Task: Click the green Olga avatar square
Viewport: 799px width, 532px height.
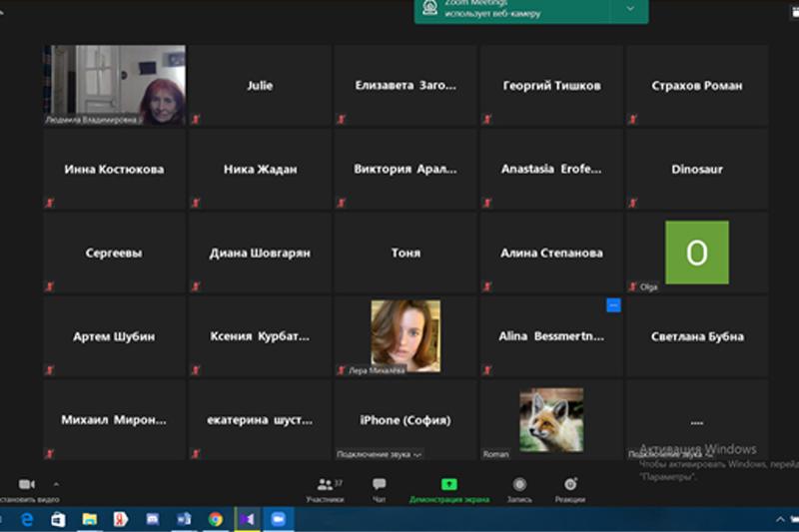Action: [696, 253]
